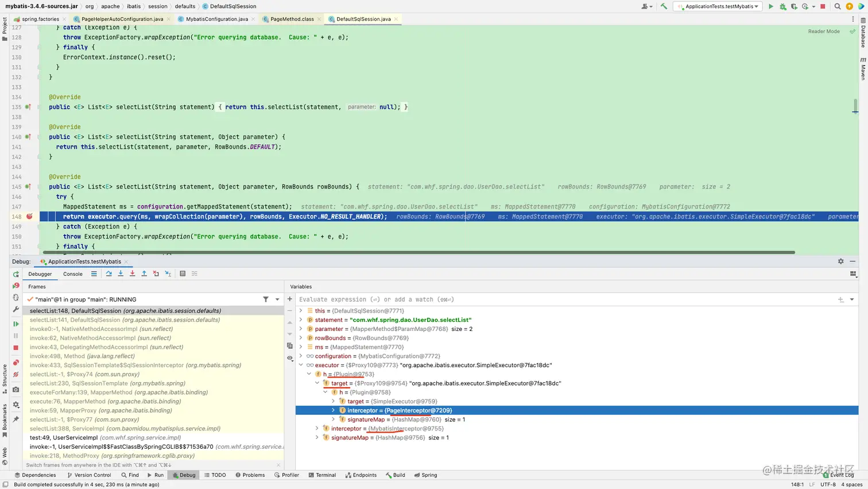Image resolution: width=868 pixels, height=489 pixels.
Task: Expand the 'rowBounds' variable node
Action: point(301,338)
